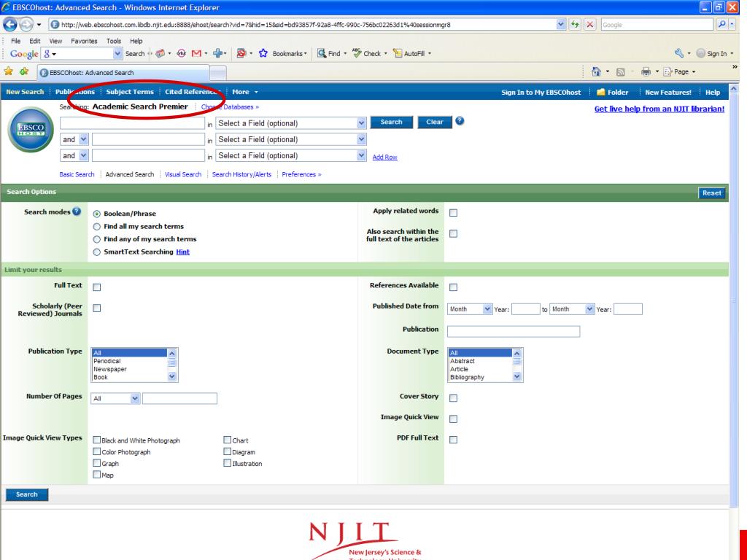Click the first search term input box

pos(133,123)
